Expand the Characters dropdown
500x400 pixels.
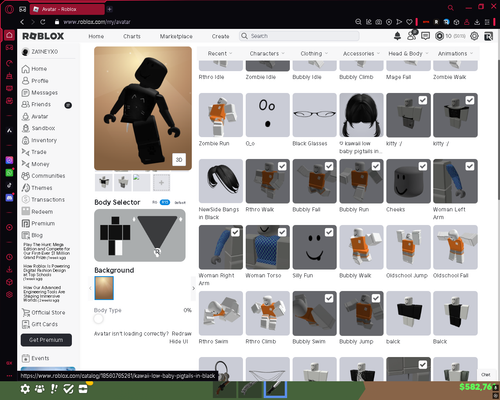tap(267, 53)
